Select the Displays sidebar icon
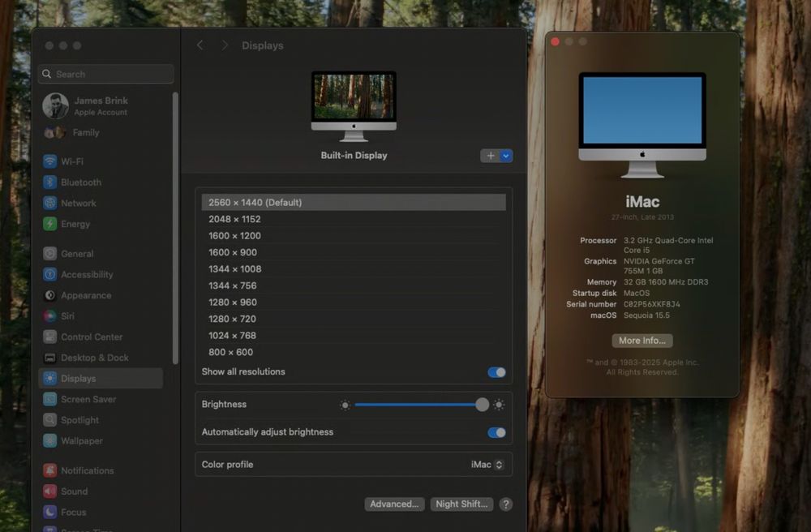 pyautogui.click(x=49, y=379)
